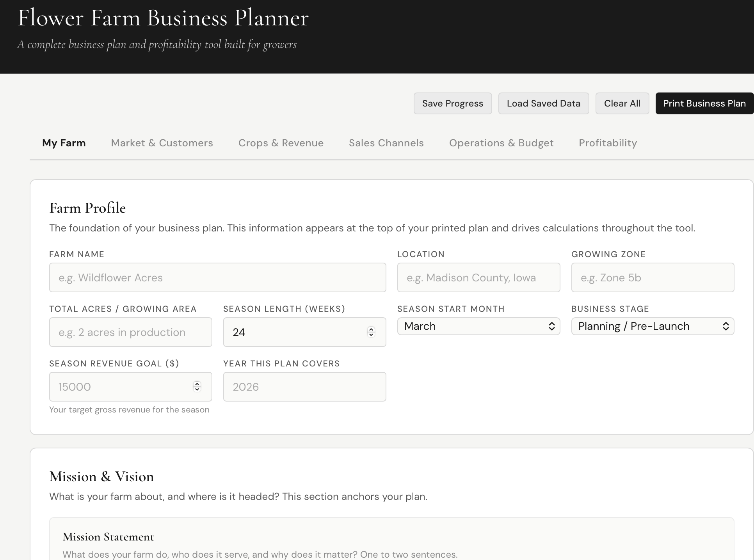
Task: Select the Sales Channels tab
Action: (x=386, y=143)
